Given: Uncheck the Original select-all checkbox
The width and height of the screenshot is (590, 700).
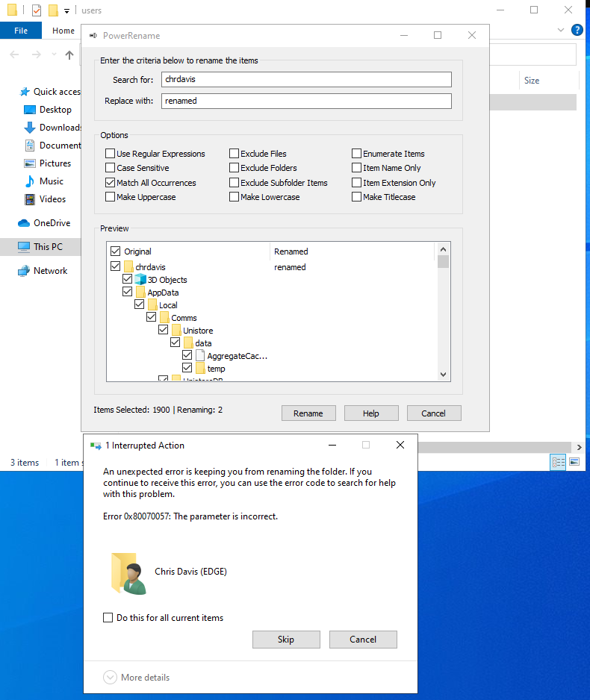Looking at the screenshot, I should [x=115, y=251].
